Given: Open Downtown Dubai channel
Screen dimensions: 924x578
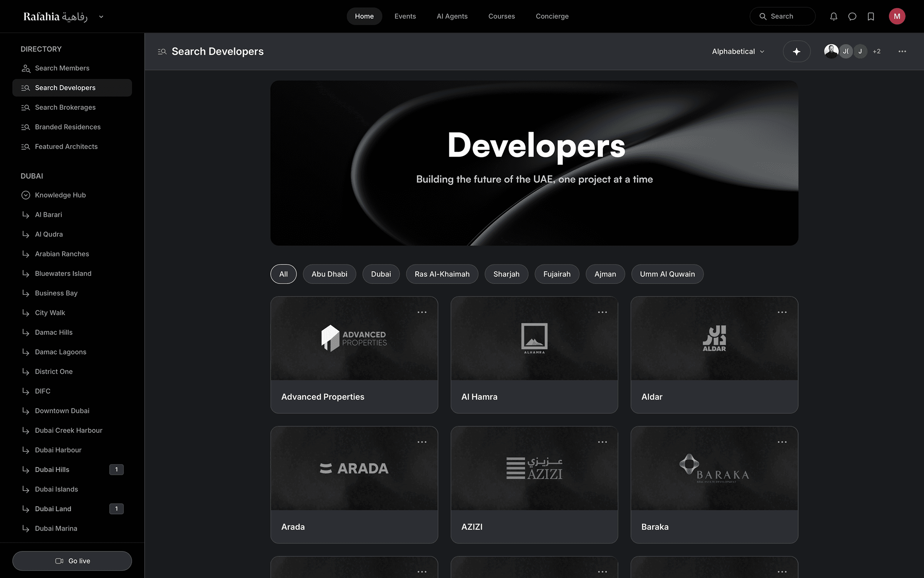Looking at the screenshot, I should tap(72, 411).
